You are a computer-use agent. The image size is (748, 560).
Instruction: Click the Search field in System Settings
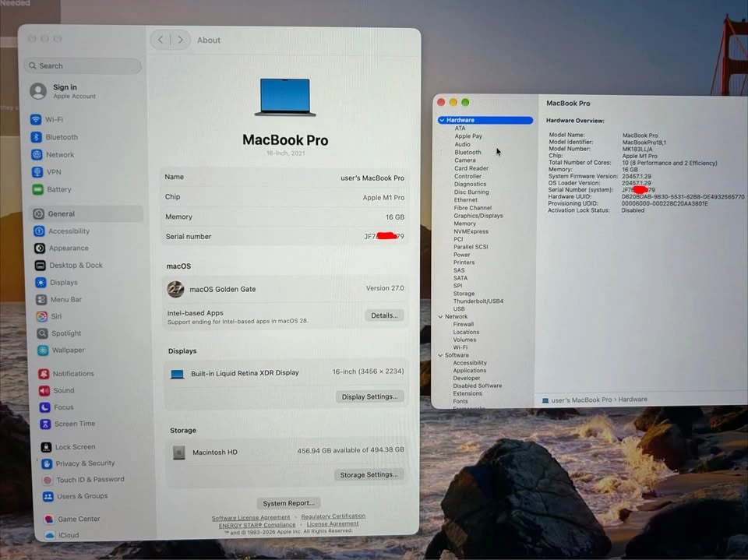83,66
